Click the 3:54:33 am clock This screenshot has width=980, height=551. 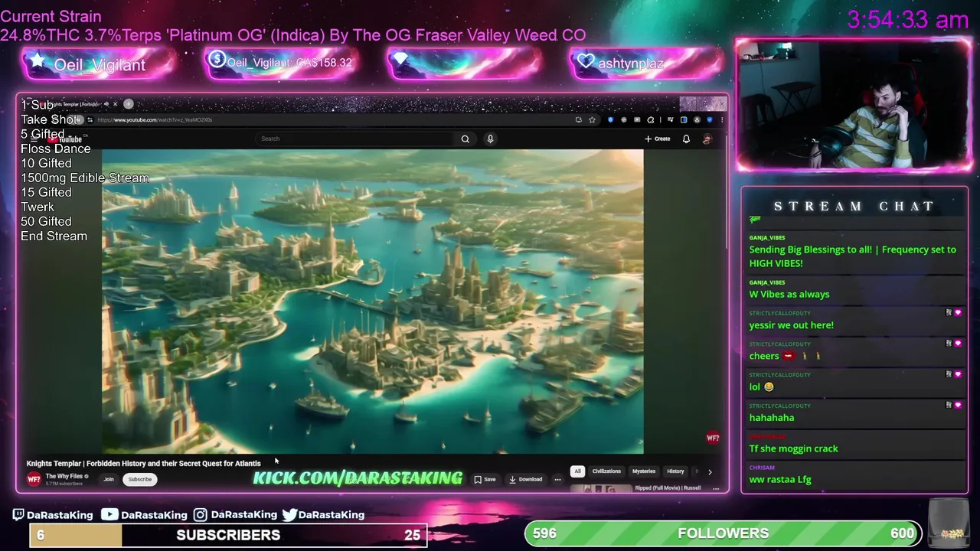908,19
